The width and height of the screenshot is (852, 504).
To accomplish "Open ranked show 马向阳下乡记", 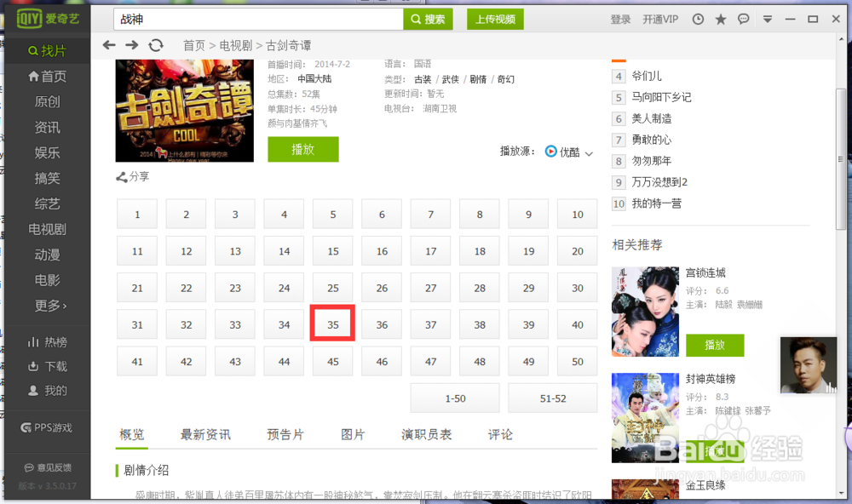I will tap(661, 97).
